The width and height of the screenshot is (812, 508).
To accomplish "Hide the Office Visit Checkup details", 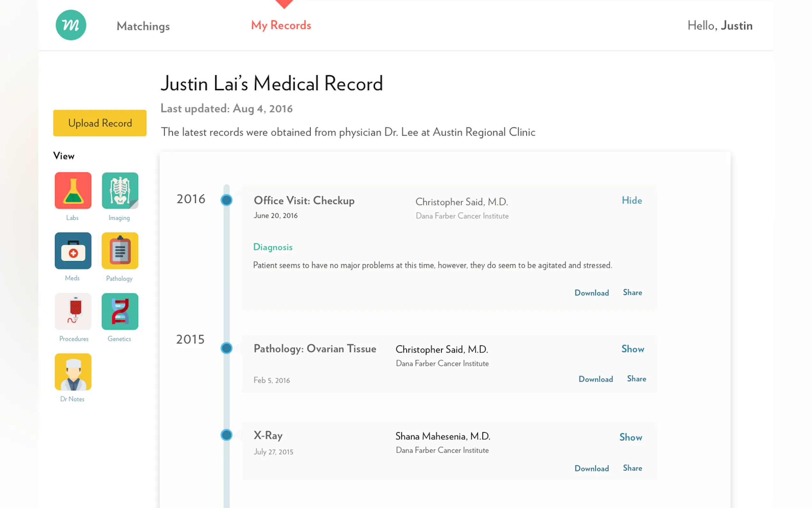I will coord(631,200).
